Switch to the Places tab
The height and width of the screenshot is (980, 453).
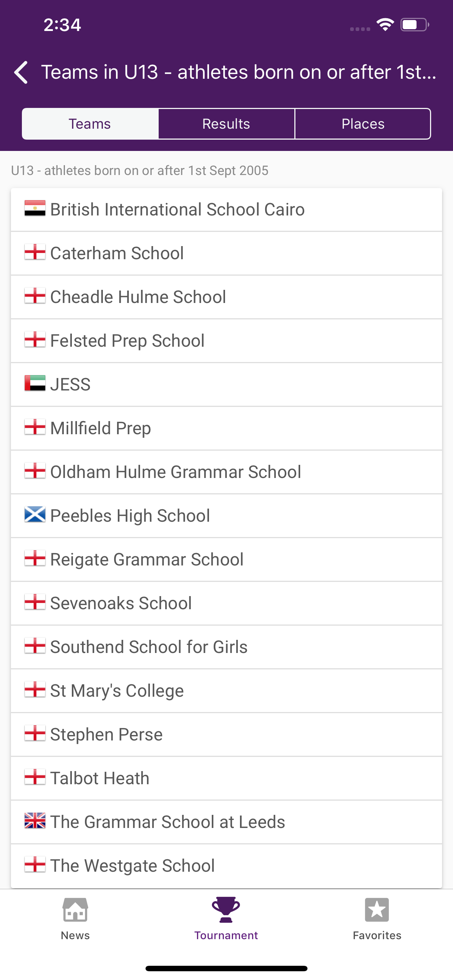click(363, 124)
